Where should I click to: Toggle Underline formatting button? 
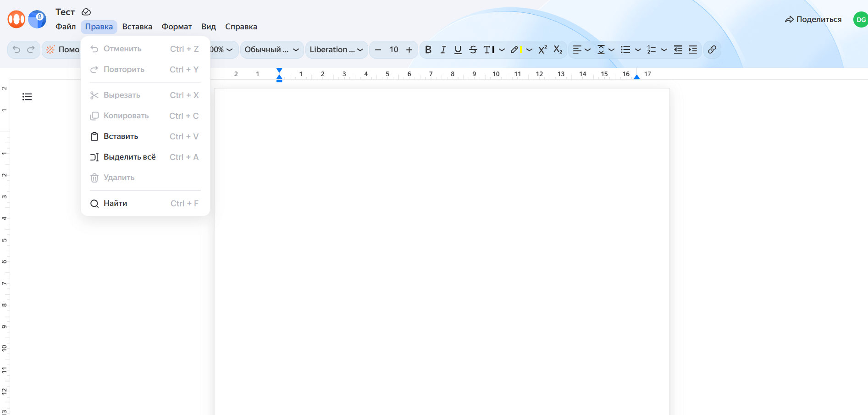(x=458, y=50)
